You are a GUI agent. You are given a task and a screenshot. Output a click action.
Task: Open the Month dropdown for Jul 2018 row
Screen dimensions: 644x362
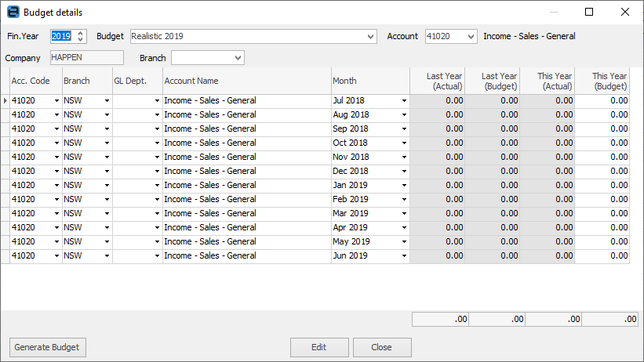404,101
